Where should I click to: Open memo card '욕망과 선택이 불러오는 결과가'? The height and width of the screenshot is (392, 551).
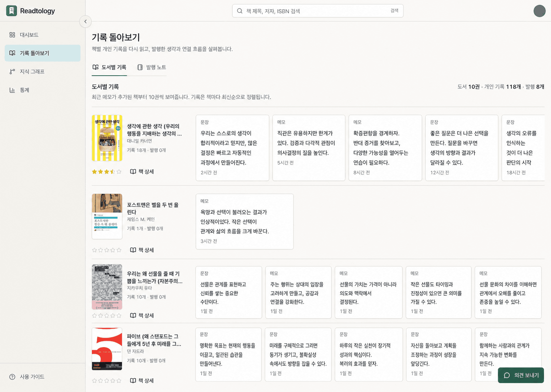click(245, 222)
